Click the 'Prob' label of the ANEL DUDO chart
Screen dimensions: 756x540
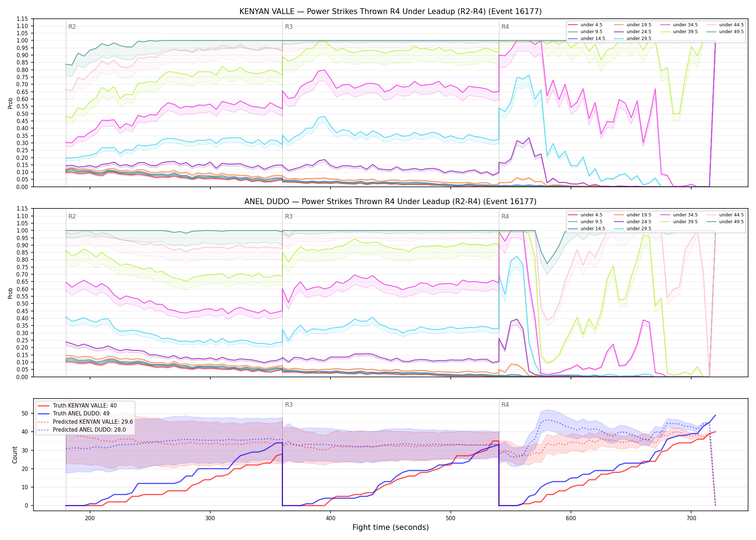(10, 293)
